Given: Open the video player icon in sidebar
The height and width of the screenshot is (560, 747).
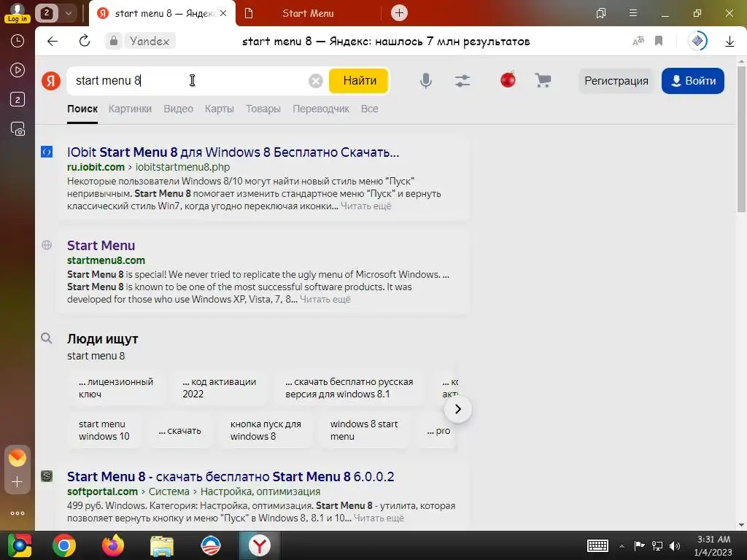Looking at the screenshot, I should pos(18,70).
